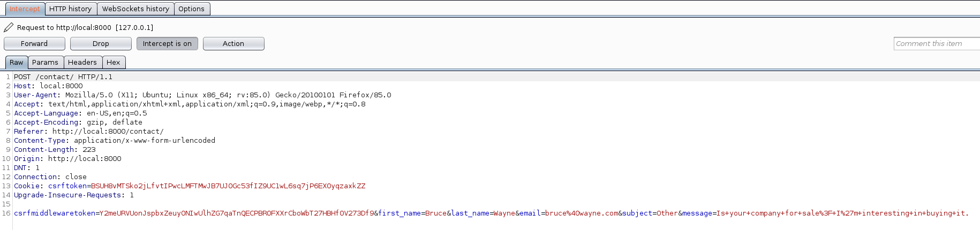Image resolution: width=980 pixels, height=230 pixels.
Task: Open the Headers view tab
Action: [82, 63]
